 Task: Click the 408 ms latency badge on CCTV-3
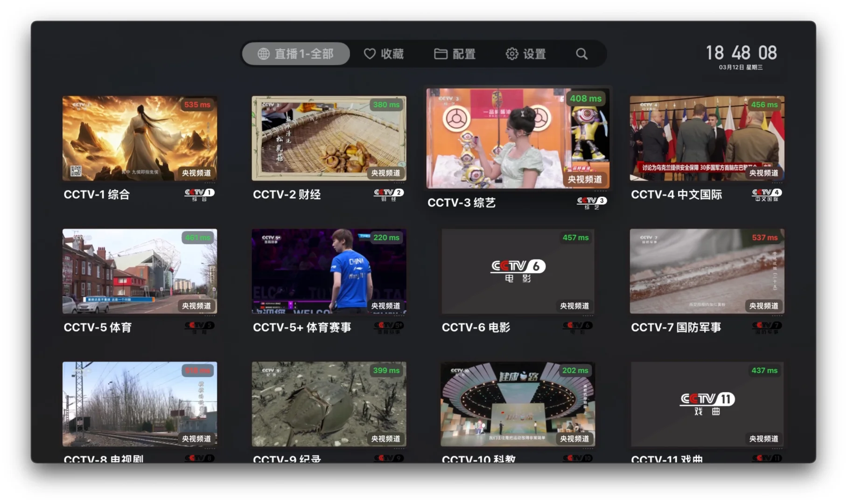[586, 98]
